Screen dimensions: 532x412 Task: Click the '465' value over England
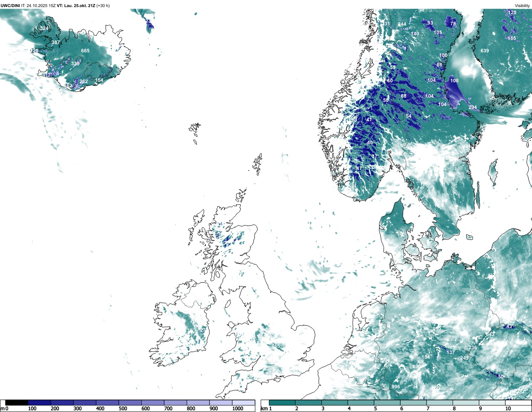coord(276,346)
